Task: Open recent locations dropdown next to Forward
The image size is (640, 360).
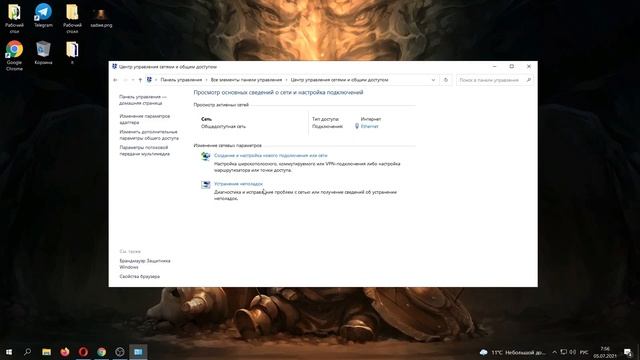Action: (x=133, y=80)
